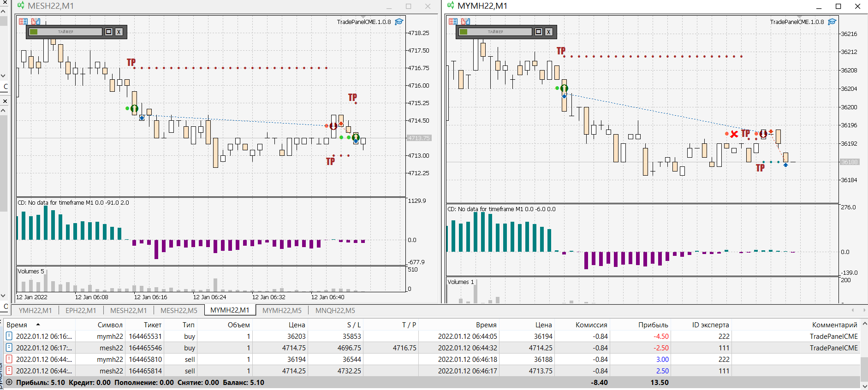
Task: Open the MESH22,M5 chart tab
Action: tap(179, 310)
